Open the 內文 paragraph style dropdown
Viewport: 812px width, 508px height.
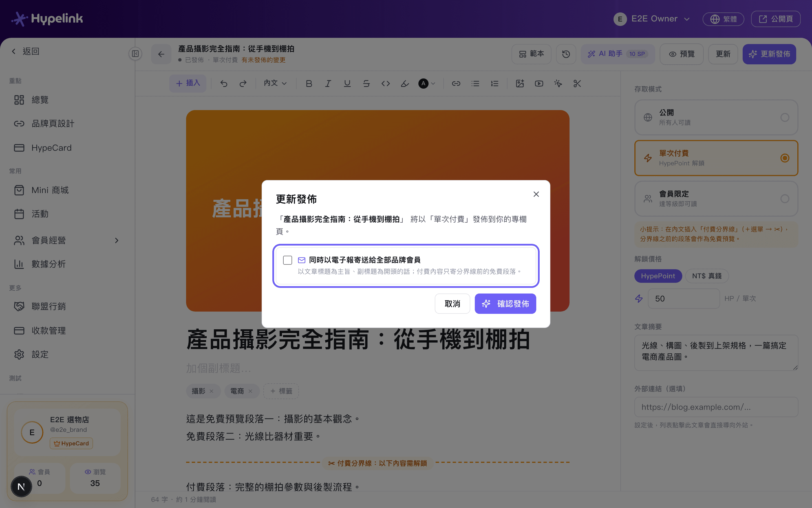[275, 83]
